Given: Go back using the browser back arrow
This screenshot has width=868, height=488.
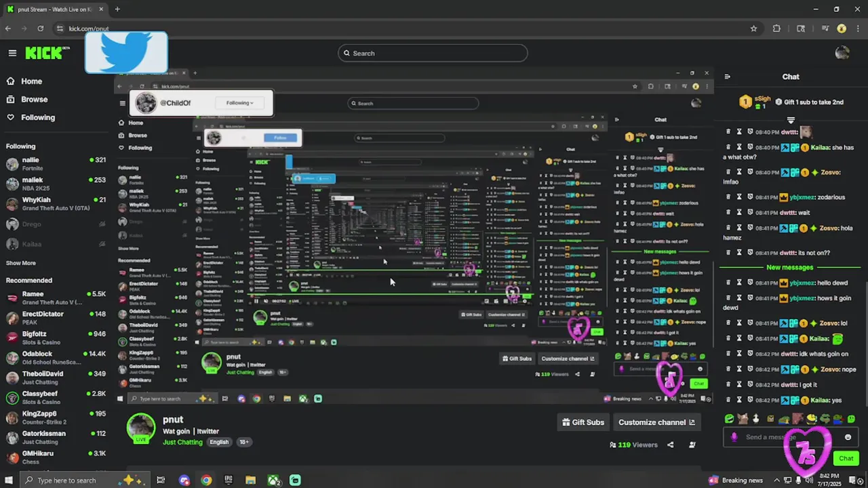Looking at the screenshot, I should (8, 28).
